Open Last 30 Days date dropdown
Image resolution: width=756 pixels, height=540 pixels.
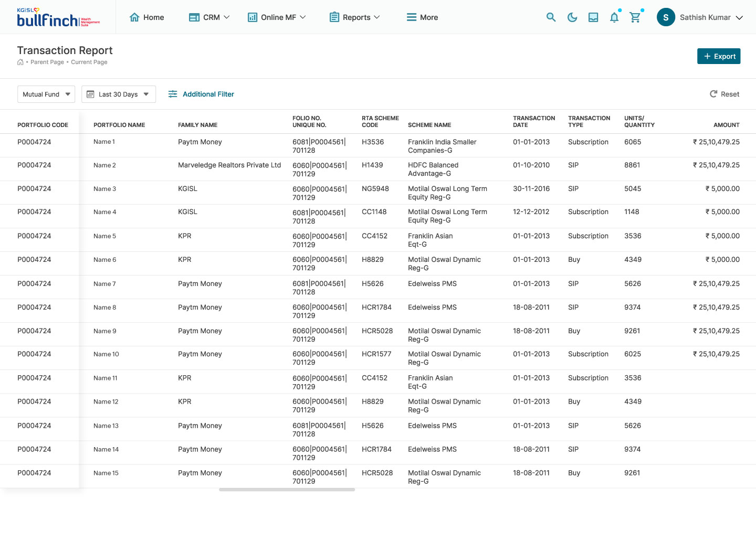point(119,94)
